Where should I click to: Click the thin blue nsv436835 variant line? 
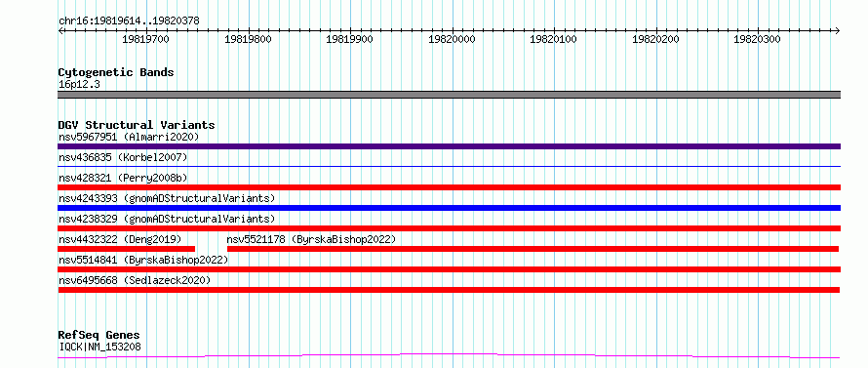449,166
